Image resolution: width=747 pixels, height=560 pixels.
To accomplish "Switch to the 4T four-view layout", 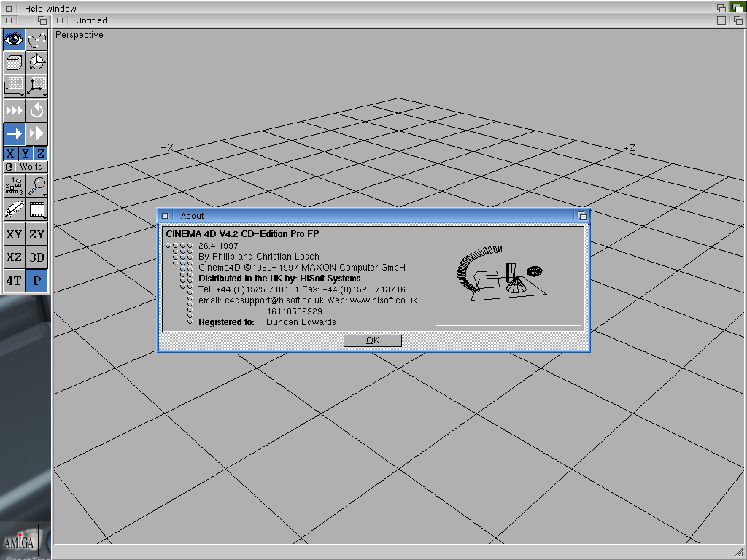I will [14, 281].
